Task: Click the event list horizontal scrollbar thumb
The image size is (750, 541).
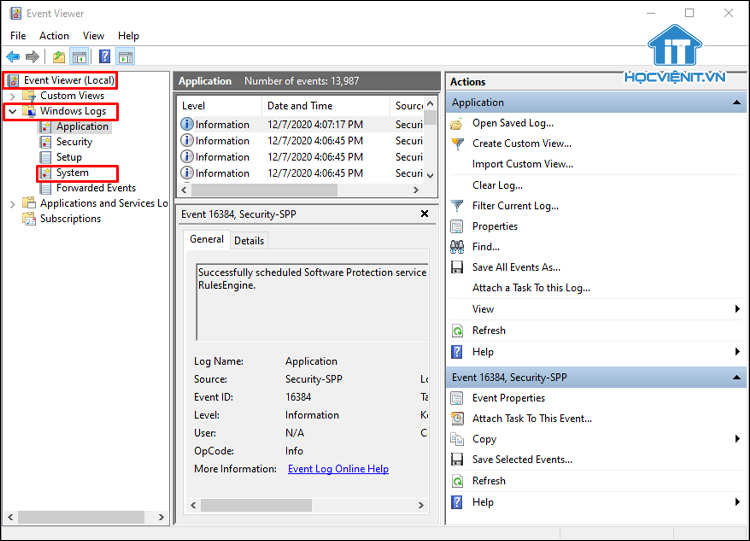Action: coord(265,190)
